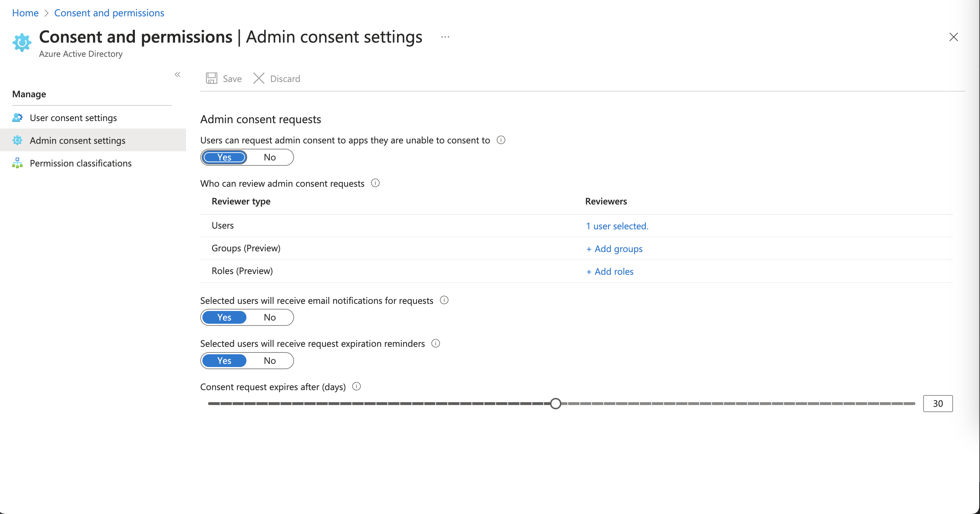This screenshot has width=980, height=514.
Task: Set request expiration reminders to No
Action: pos(270,361)
